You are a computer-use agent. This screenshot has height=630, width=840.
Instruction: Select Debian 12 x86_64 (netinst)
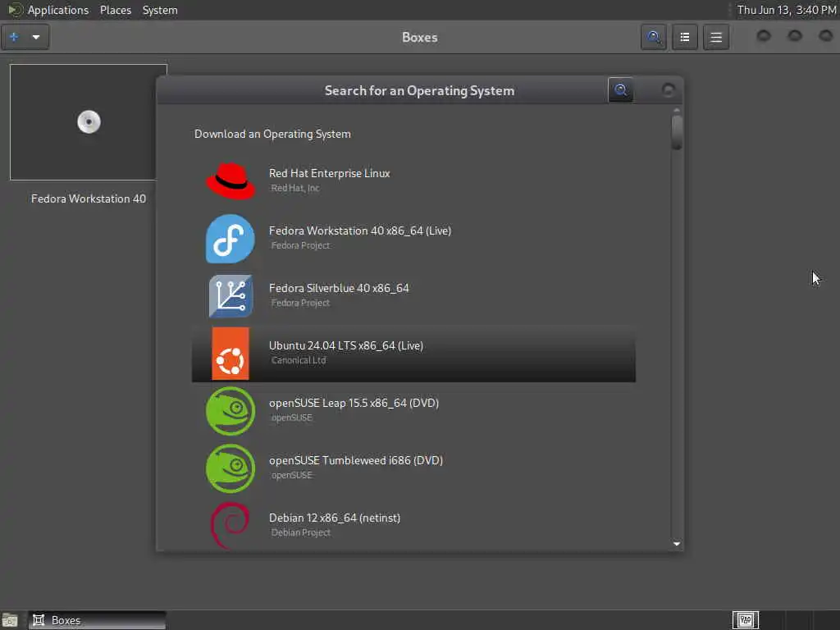[413, 525]
